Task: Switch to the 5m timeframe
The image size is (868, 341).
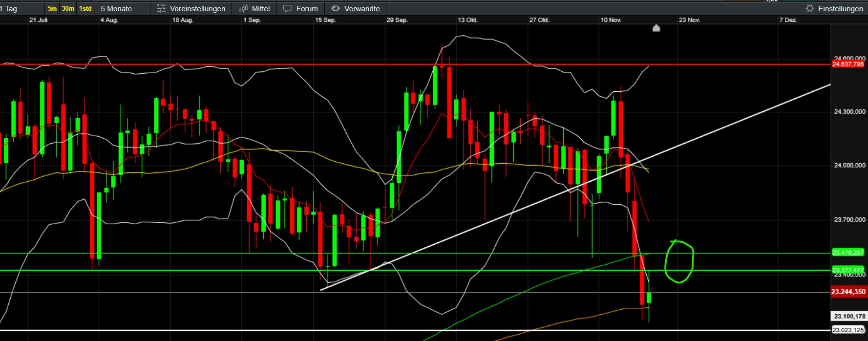Action: (52, 9)
